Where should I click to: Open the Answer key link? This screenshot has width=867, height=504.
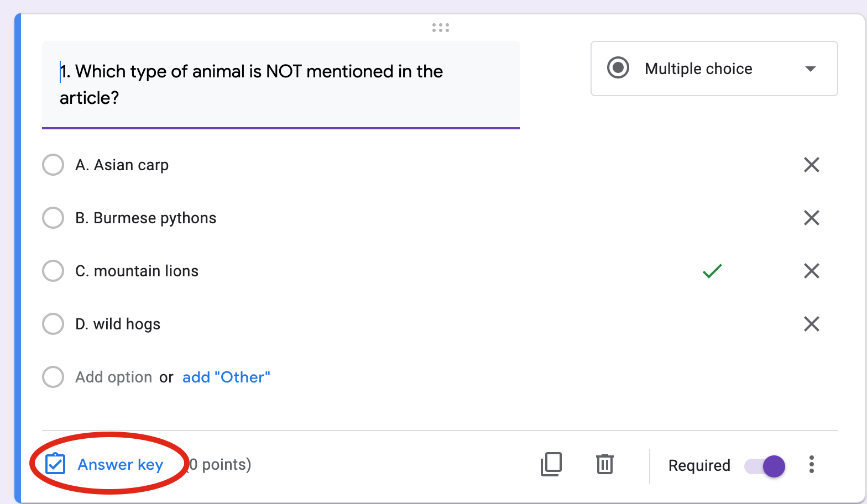[x=120, y=464]
